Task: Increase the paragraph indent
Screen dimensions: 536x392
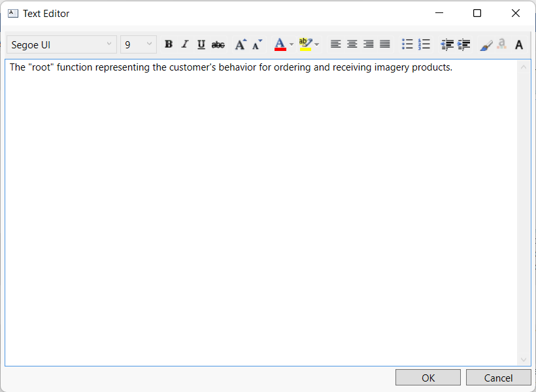Action: coord(464,44)
